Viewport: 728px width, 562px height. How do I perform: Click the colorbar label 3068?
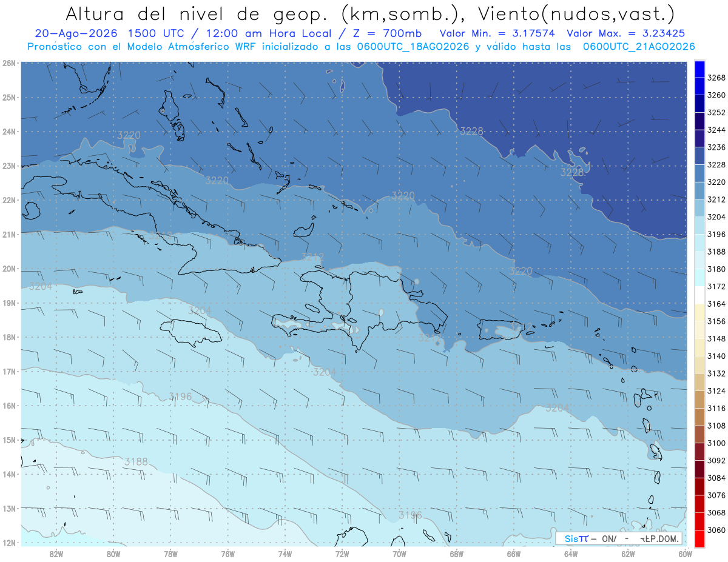coord(716,512)
